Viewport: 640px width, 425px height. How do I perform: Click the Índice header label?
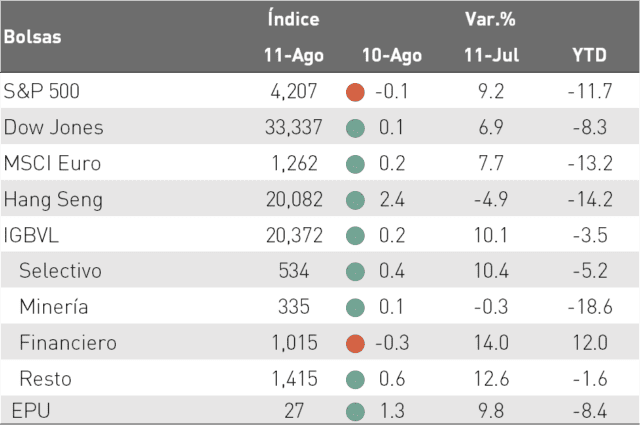pos(293,19)
